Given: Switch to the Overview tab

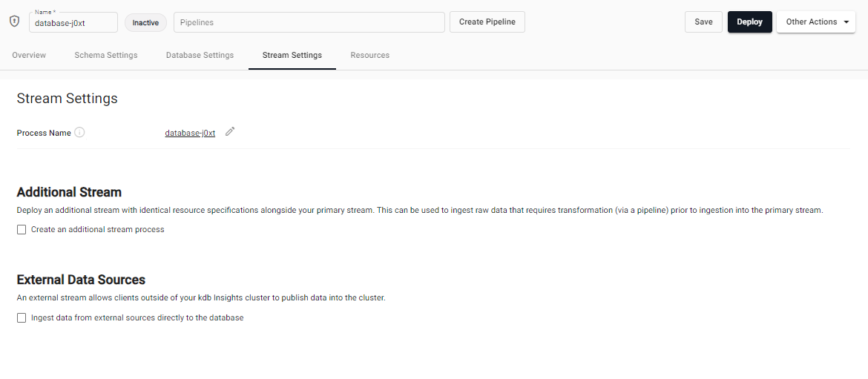Looking at the screenshot, I should (x=29, y=56).
